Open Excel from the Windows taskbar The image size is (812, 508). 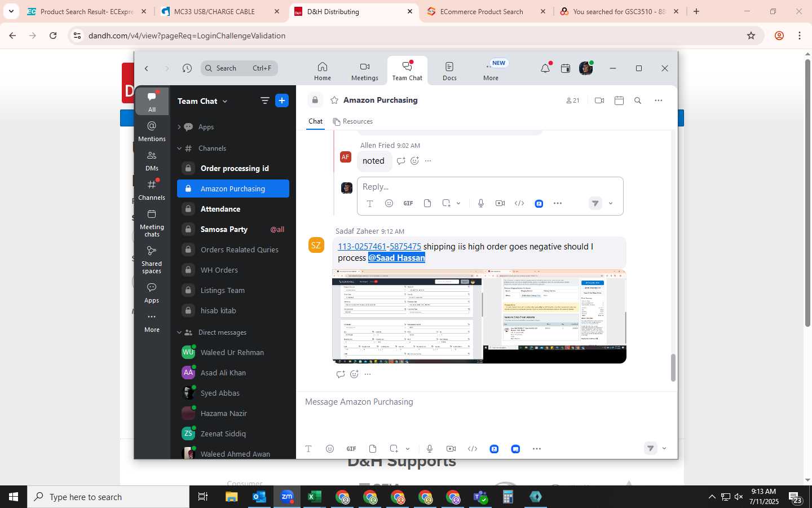tap(314, 497)
